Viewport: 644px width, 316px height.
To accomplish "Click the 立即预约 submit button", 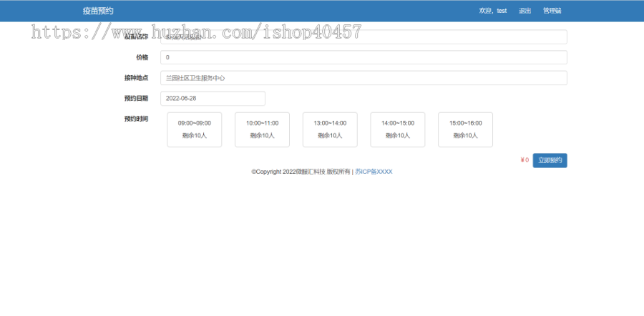I will (x=550, y=160).
